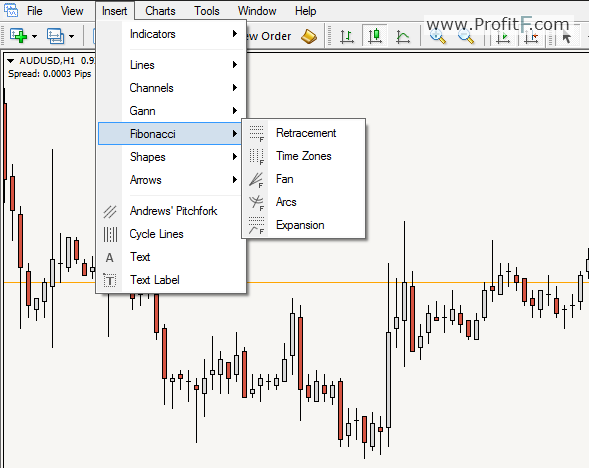Expand the Lines submenu
The height and width of the screenshot is (468, 589).
(x=171, y=65)
